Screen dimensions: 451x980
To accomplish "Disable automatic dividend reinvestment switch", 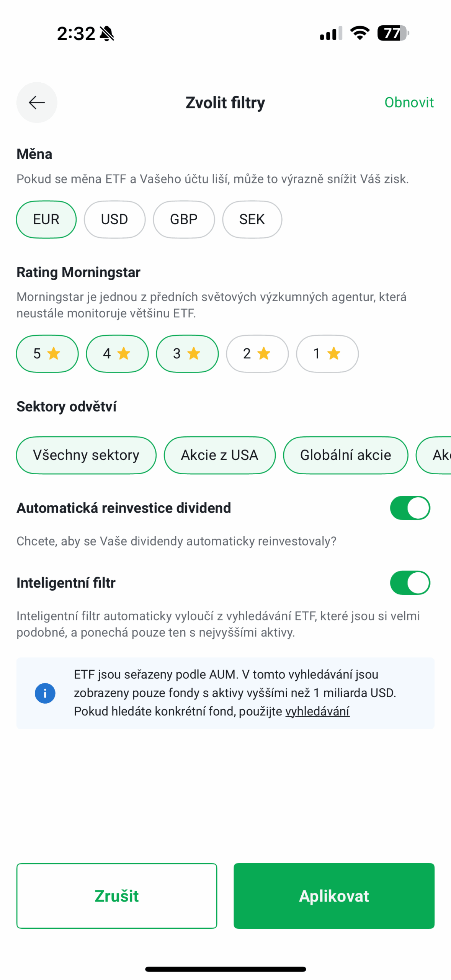I will [410, 508].
